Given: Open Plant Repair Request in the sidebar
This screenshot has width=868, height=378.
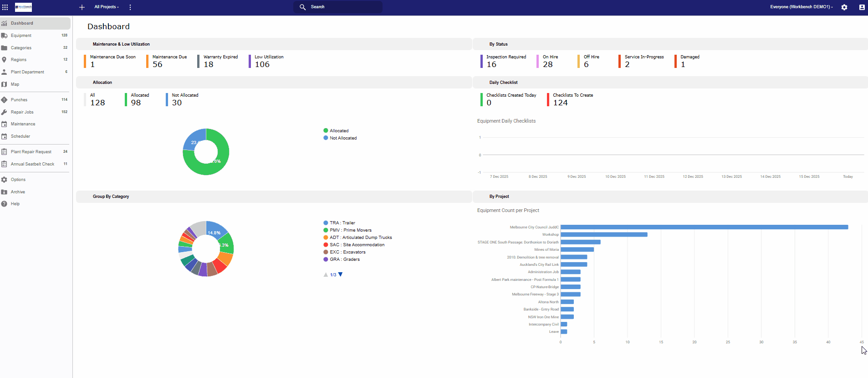Looking at the screenshot, I should [35, 152].
